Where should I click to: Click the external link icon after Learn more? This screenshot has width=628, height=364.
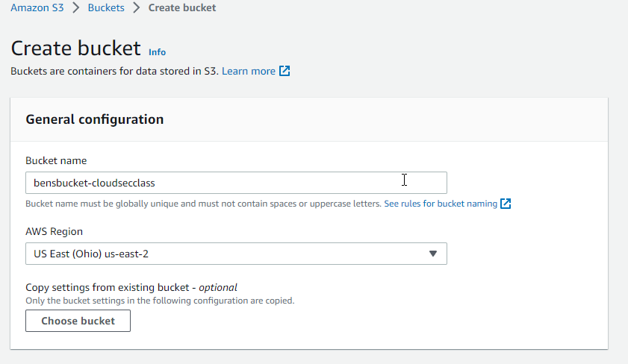click(x=285, y=71)
